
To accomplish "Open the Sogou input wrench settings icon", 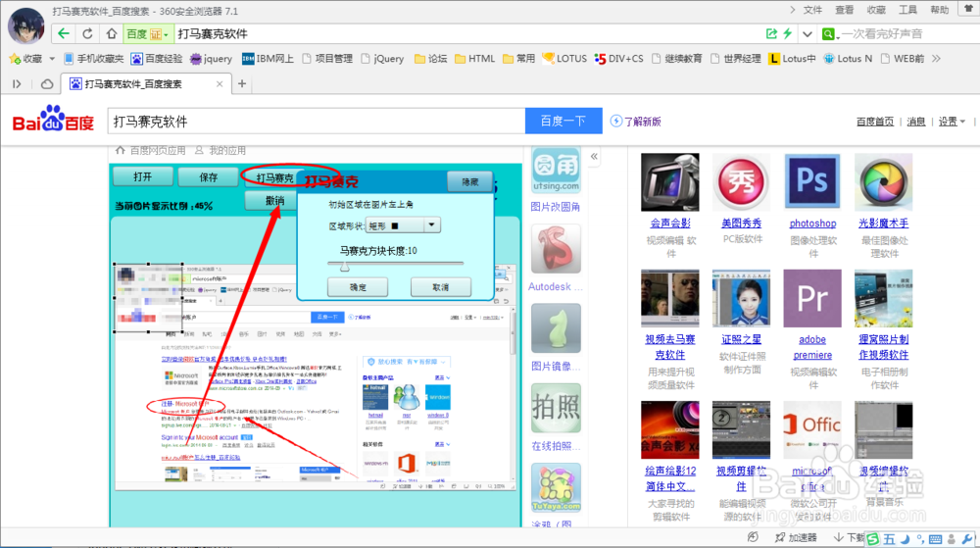I will pos(967,538).
